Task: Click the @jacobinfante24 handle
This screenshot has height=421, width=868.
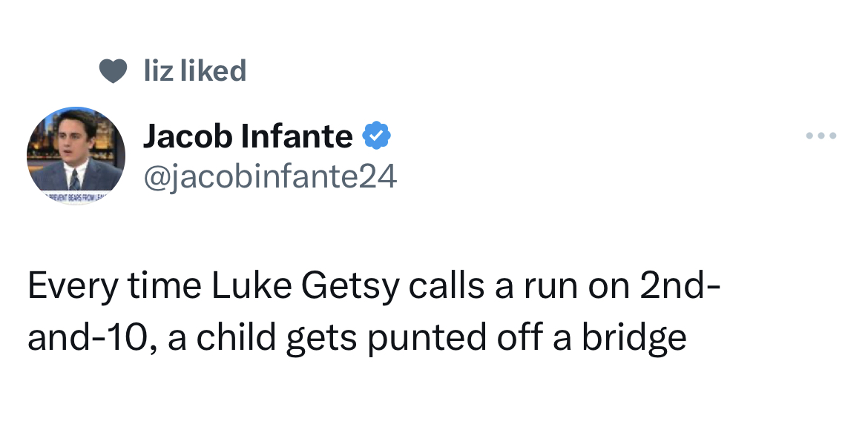Action: coord(269,176)
